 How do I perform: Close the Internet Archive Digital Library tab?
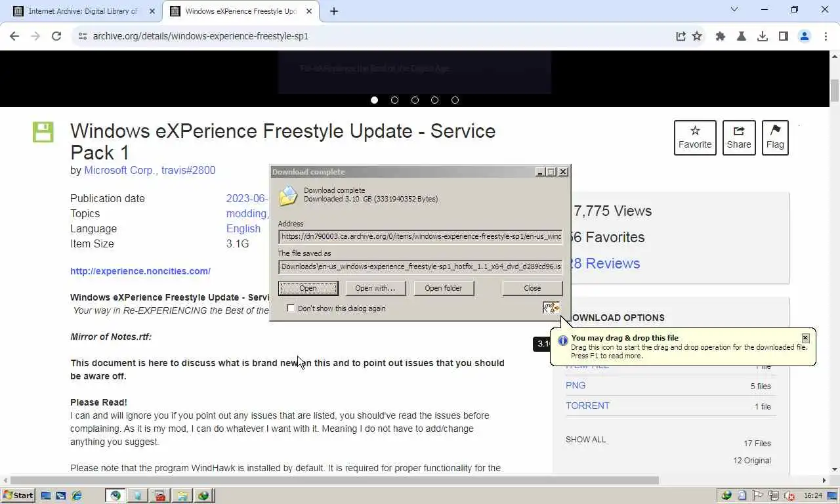[x=152, y=11]
